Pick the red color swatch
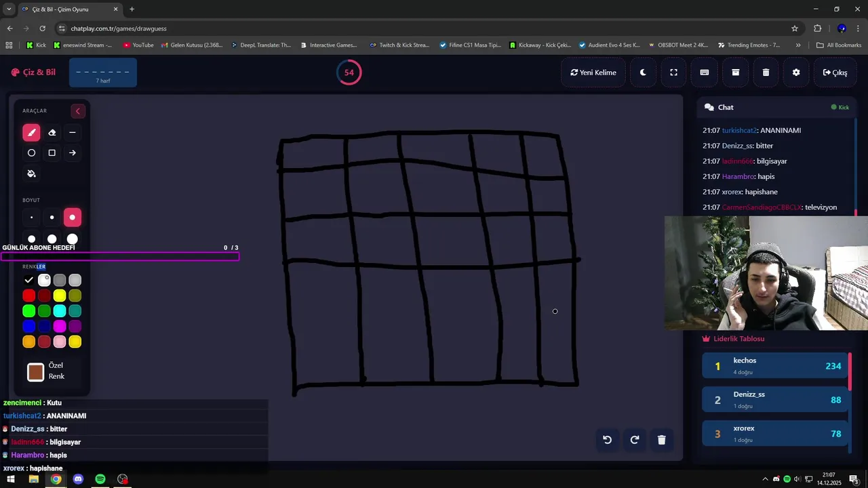The image size is (868, 488). (28, 296)
